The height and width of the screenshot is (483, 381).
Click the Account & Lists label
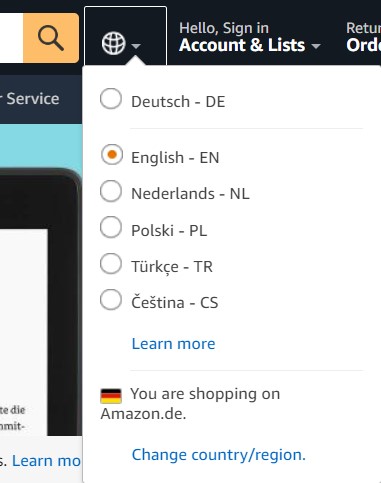tap(242, 45)
